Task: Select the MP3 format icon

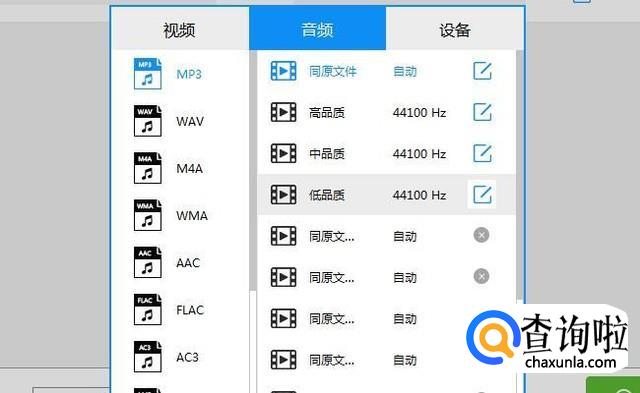Action: point(148,74)
